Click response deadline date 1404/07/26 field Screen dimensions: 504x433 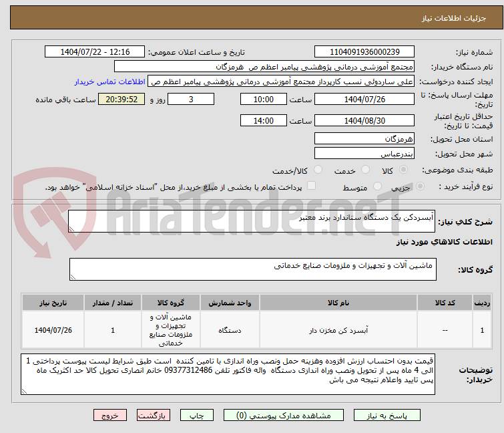click(364, 99)
